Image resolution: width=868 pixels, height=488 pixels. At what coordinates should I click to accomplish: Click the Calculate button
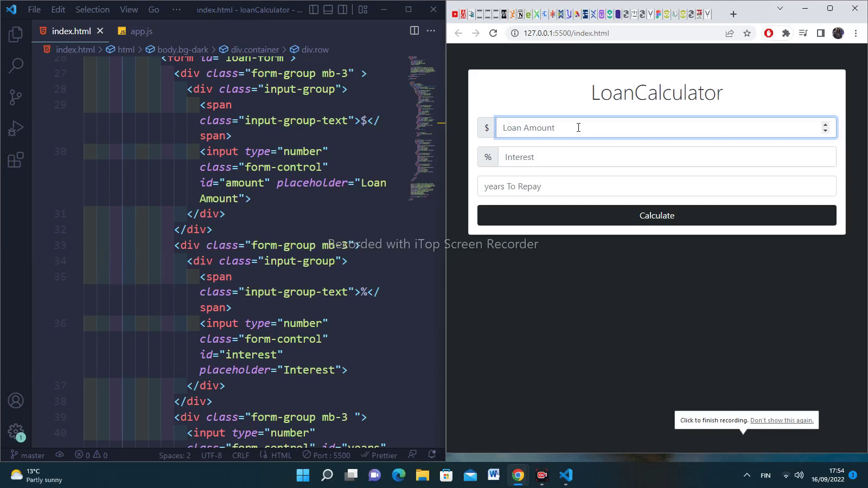point(656,215)
